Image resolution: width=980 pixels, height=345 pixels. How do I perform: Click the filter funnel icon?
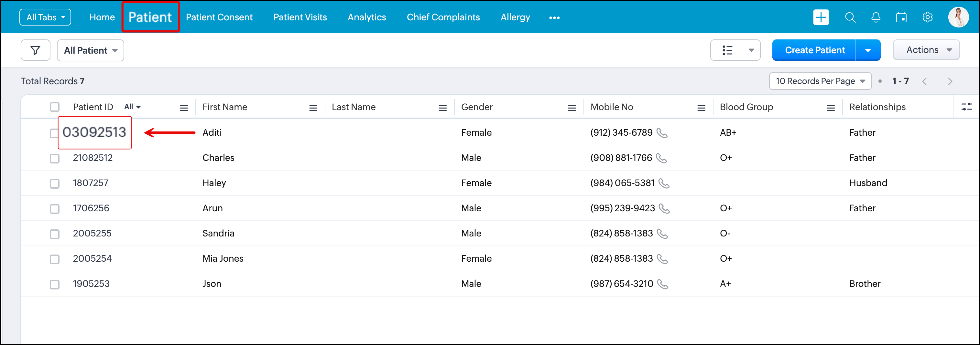click(35, 50)
